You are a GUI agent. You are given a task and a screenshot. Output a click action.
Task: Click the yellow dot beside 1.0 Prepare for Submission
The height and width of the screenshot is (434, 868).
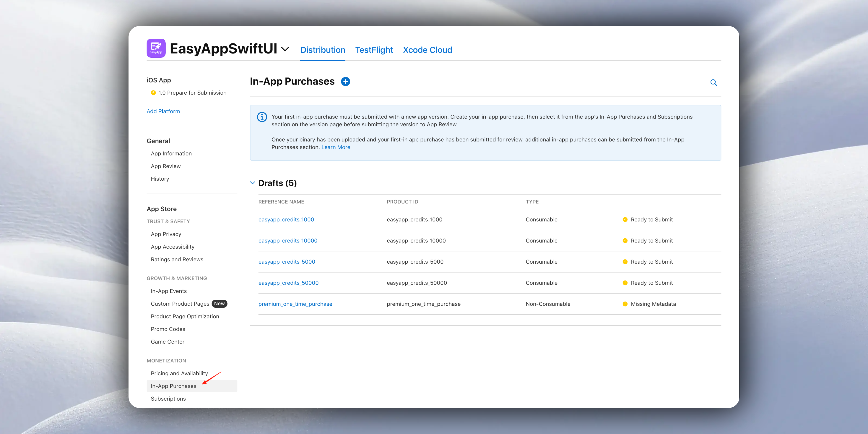[153, 93]
